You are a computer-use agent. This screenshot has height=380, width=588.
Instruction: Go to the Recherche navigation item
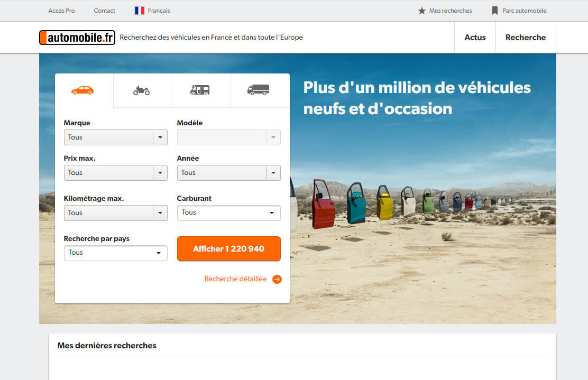tap(525, 38)
